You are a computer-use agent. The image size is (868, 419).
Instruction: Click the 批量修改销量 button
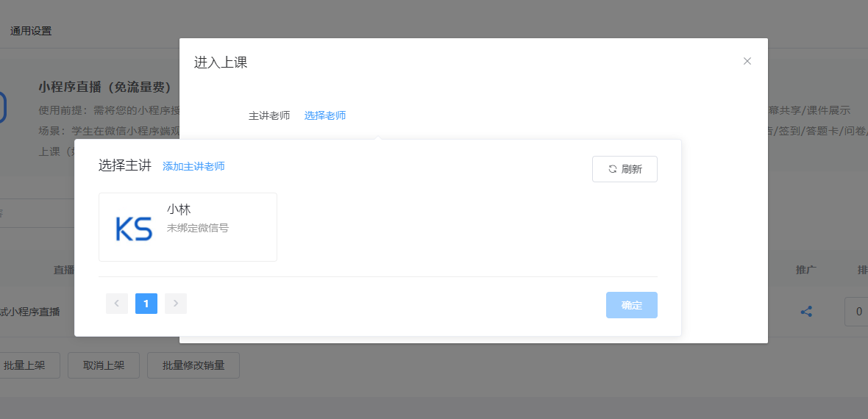pyautogui.click(x=193, y=365)
